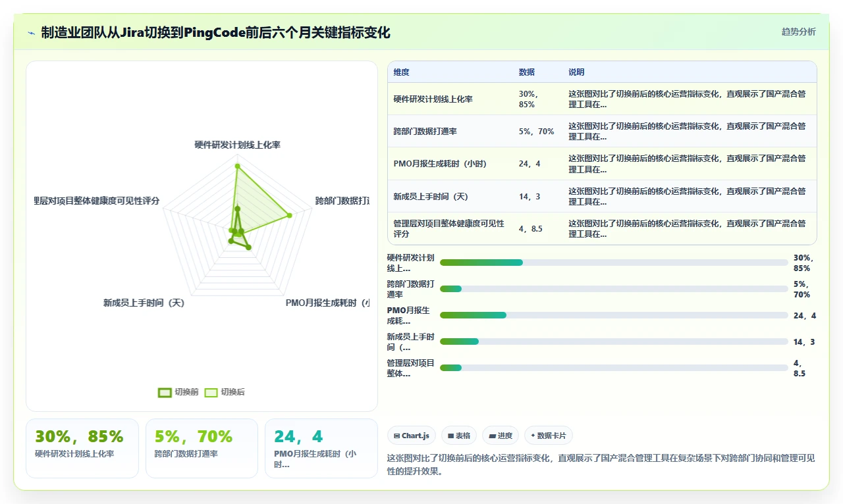
Task: Click the dashboard title mentioning Jira and PingCode
Action: [x=215, y=32]
